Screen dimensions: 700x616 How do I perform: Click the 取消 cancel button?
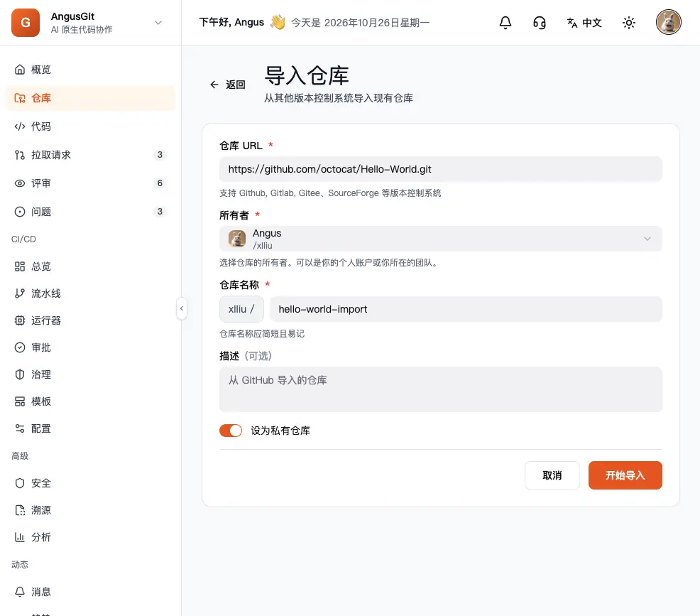[552, 475]
